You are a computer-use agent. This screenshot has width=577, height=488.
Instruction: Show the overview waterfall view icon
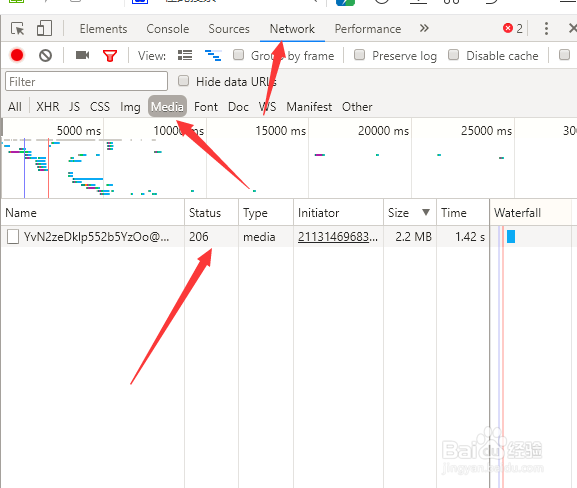coord(213,56)
